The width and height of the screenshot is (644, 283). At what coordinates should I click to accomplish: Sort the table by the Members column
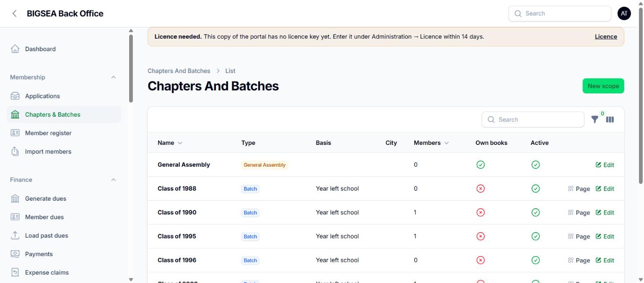click(431, 143)
